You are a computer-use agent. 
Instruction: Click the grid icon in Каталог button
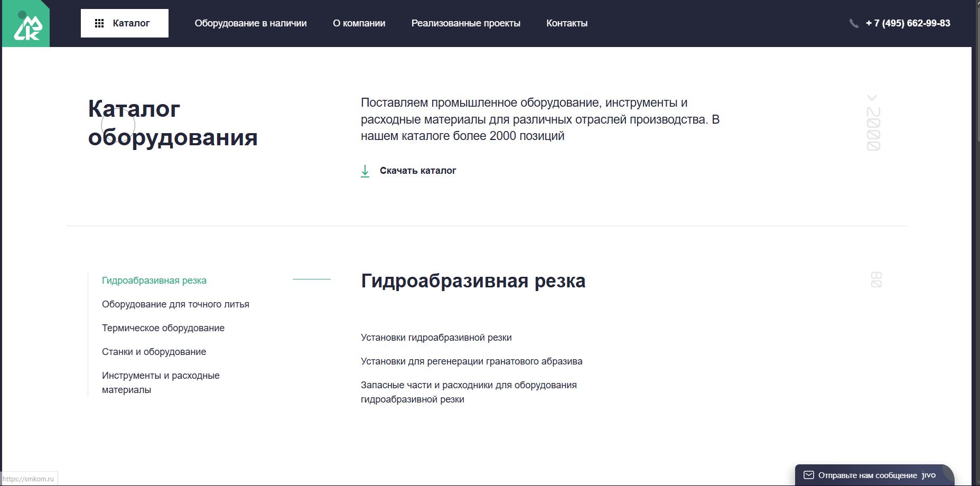99,23
